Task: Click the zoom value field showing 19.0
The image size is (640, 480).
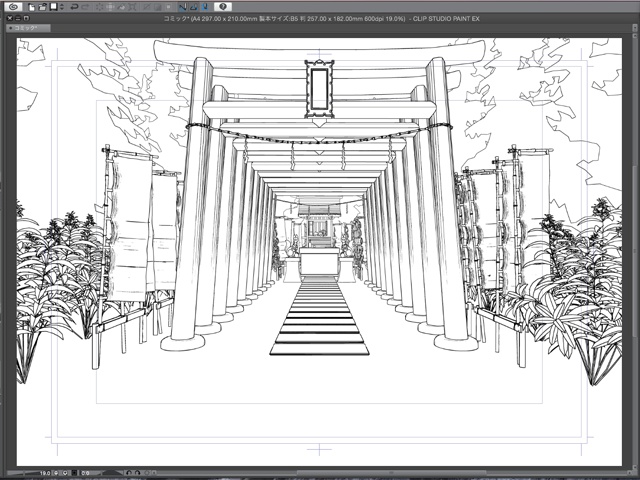Action: [x=45, y=473]
